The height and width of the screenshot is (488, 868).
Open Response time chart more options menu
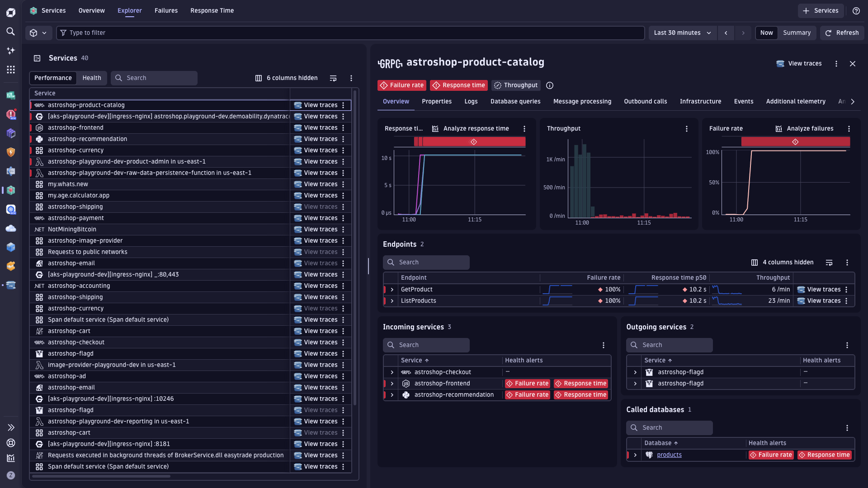(524, 129)
